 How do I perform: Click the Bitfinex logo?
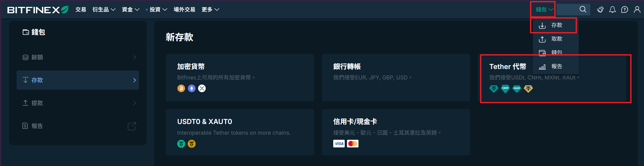(x=38, y=10)
